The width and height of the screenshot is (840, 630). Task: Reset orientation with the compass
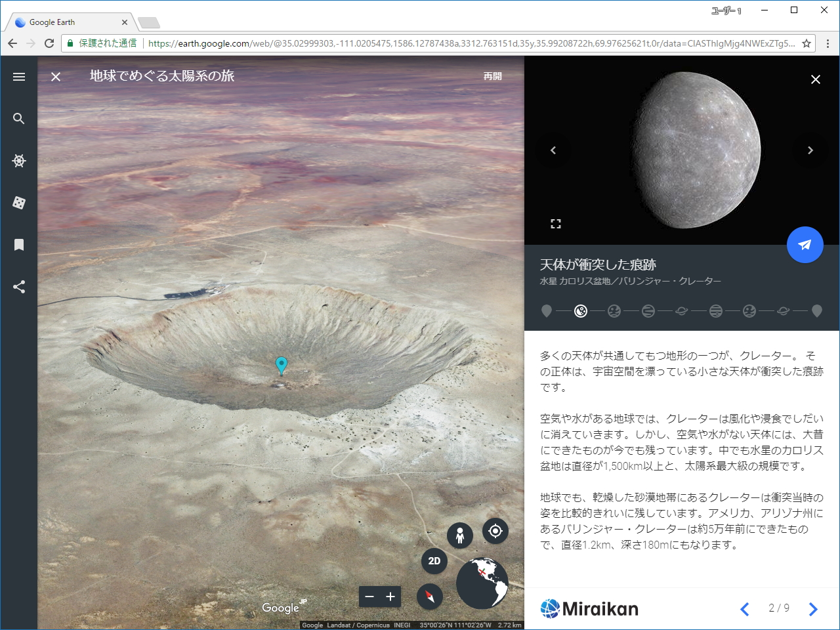click(430, 597)
